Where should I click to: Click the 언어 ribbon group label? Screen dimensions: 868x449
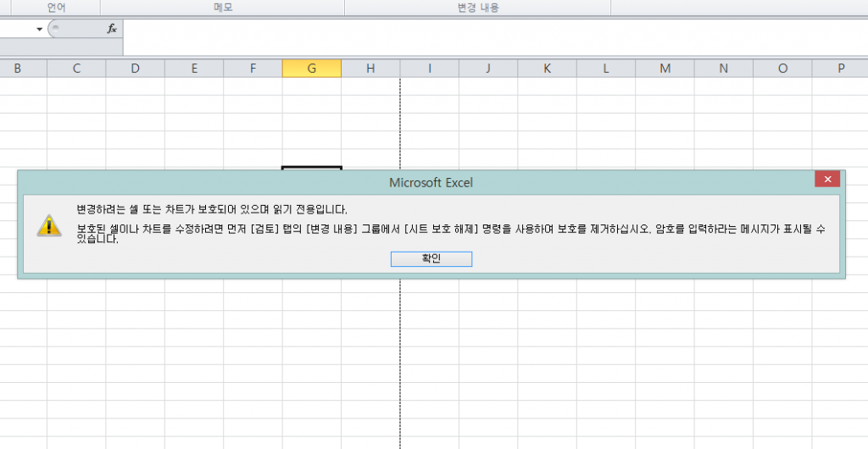57,8
